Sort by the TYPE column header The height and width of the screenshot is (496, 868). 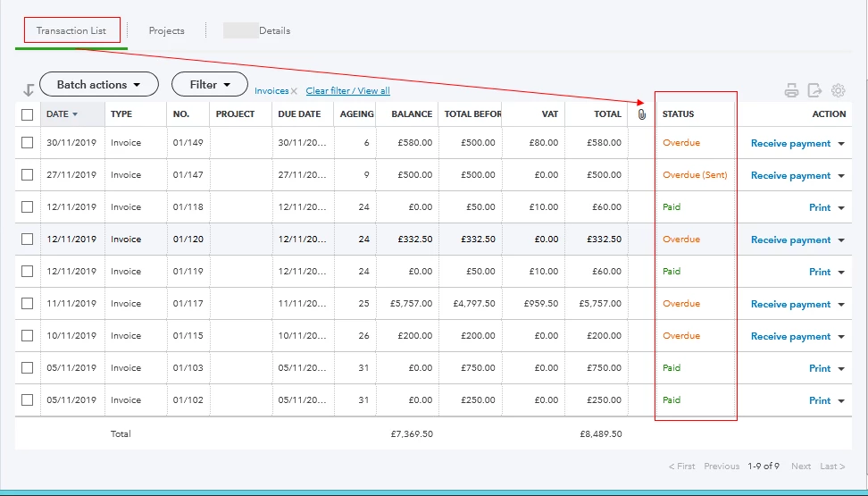pyautogui.click(x=121, y=114)
